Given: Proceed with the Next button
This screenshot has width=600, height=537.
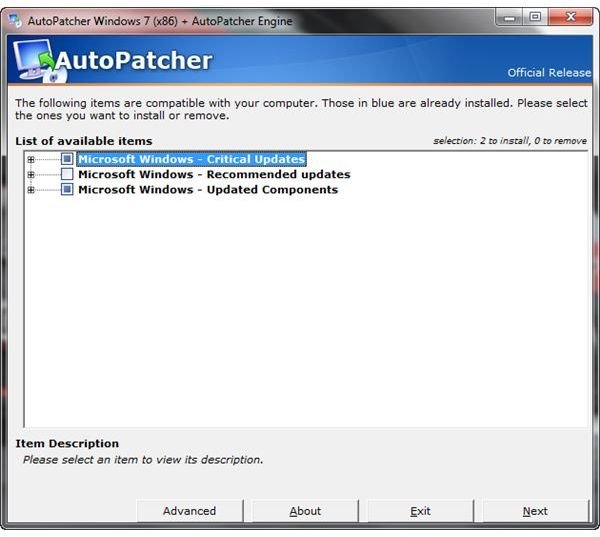Looking at the screenshot, I should point(535,511).
